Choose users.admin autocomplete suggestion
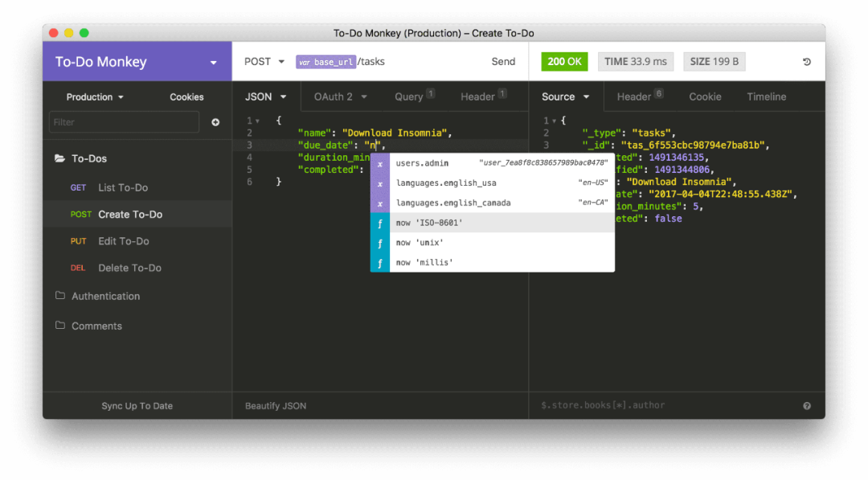This screenshot has width=868, height=480. point(492,163)
